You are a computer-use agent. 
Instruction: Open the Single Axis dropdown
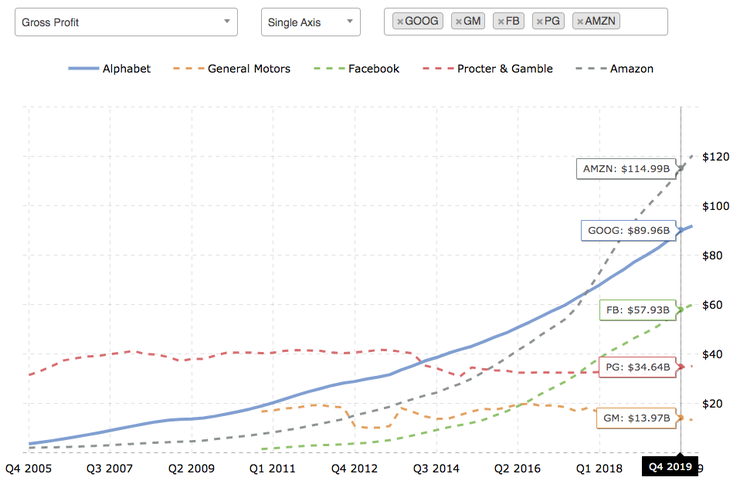point(311,22)
